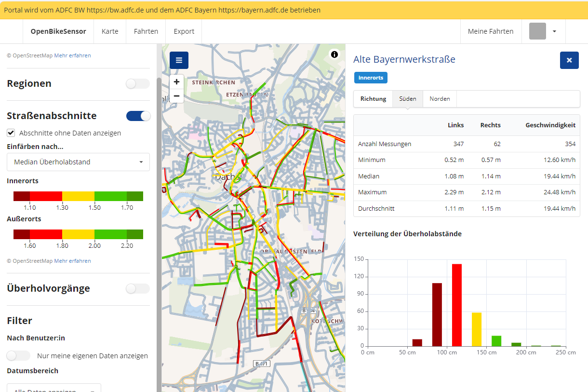
Task: Click the top Mehr erfahren link
Action: tap(72, 55)
